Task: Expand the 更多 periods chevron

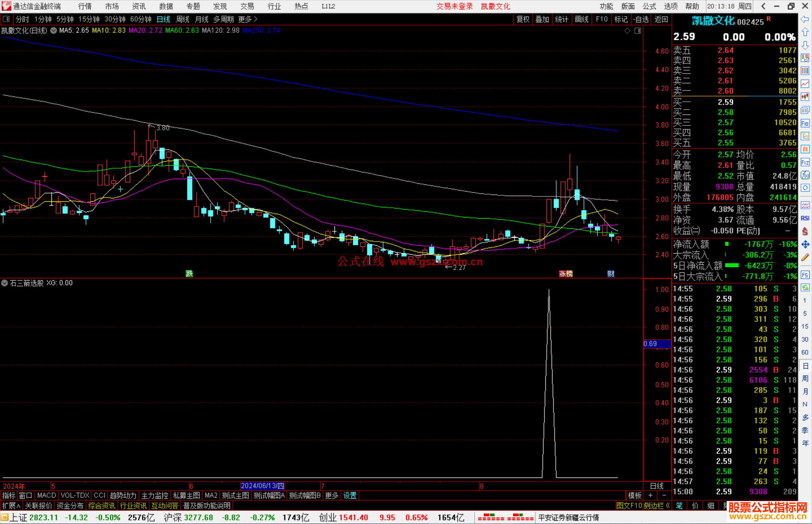Action: pos(256,19)
